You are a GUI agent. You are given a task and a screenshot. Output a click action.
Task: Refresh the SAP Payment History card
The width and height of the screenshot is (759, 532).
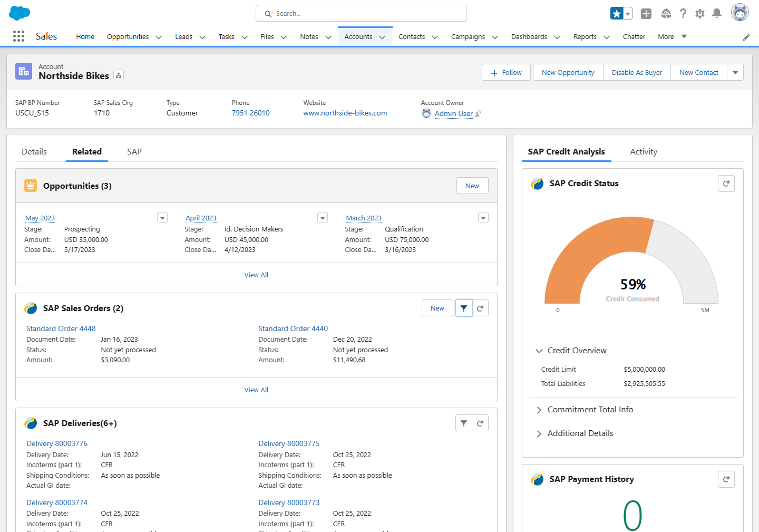click(726, 479)
